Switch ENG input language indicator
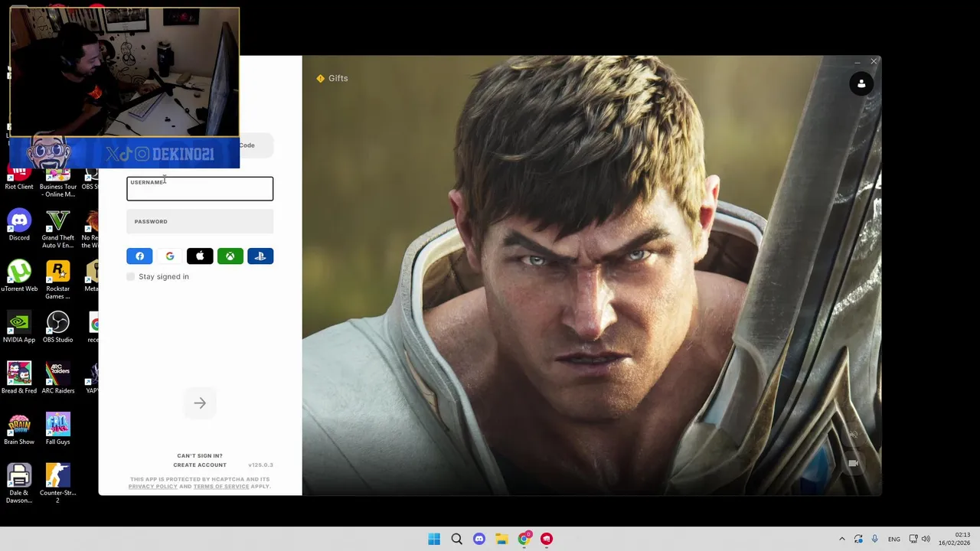This screenshot has height=551, width=980. tap(894, 540)
